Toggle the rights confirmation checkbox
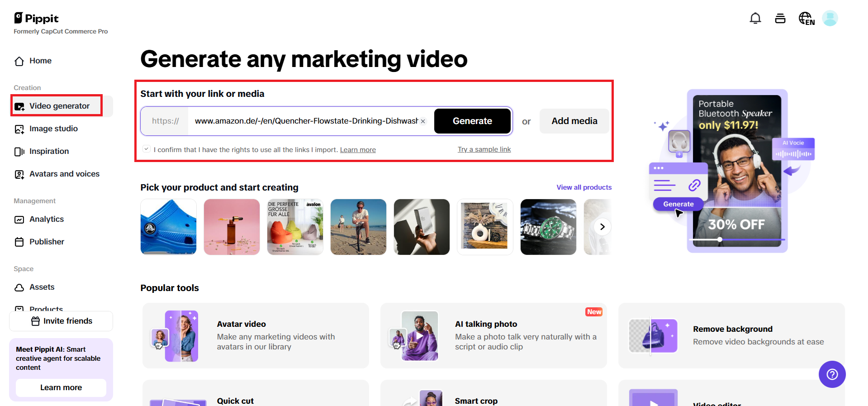868x406 pixels. click(147, 149)
